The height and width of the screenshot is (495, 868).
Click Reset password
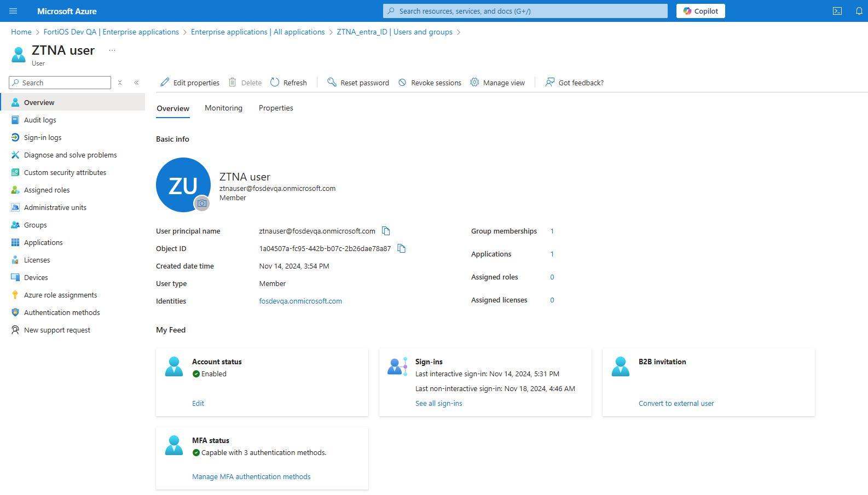tap(358, 83)
